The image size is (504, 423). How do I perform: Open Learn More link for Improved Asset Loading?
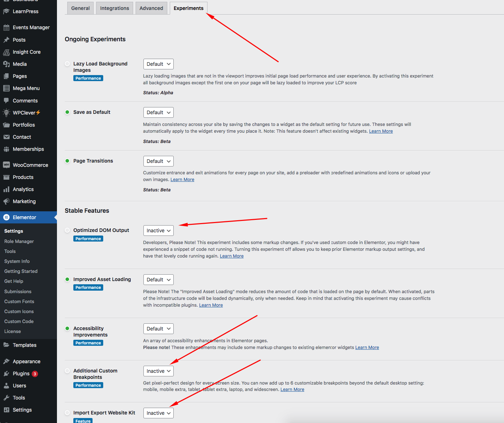pyautogui.click(x=211, y=305)
